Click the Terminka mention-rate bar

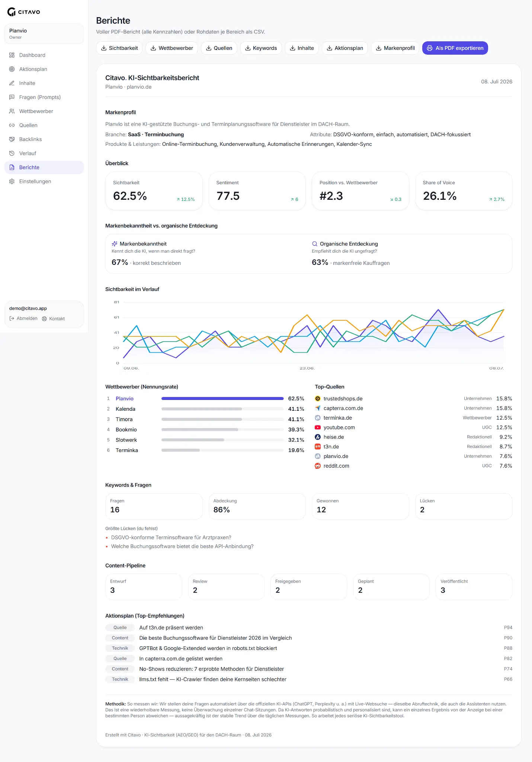tap(222, 450)
